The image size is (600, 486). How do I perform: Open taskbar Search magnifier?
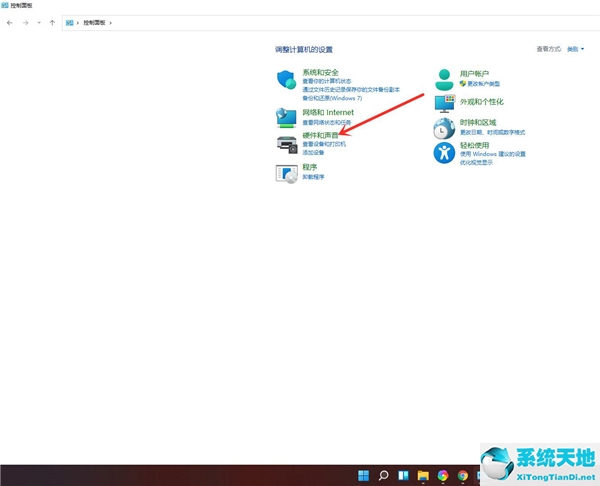coord(383,475)
